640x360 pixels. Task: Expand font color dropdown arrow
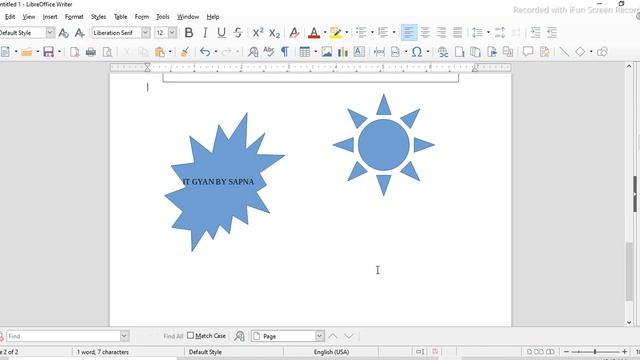(x=325, y=33)
